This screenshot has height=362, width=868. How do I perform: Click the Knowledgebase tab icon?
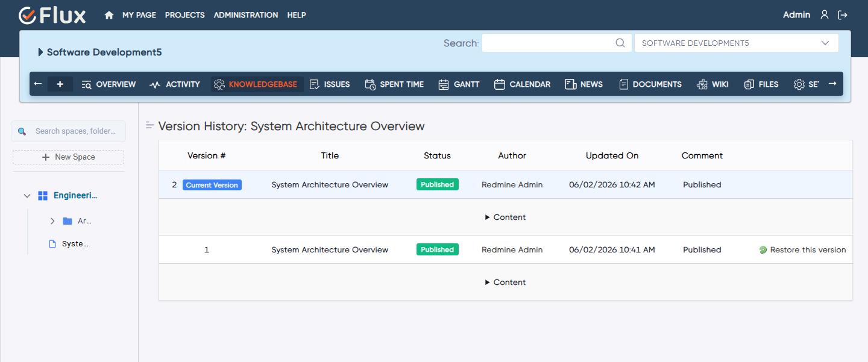click(219, 84)
